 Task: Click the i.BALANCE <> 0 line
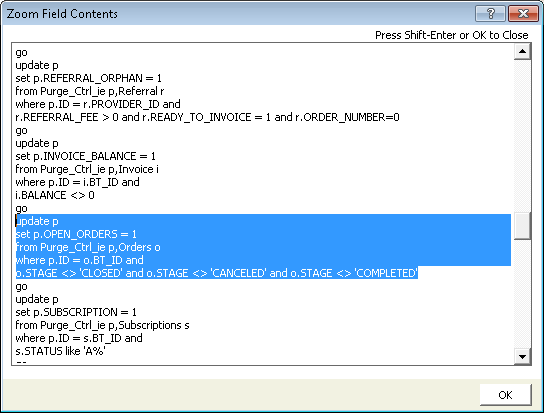coord(55,195)
